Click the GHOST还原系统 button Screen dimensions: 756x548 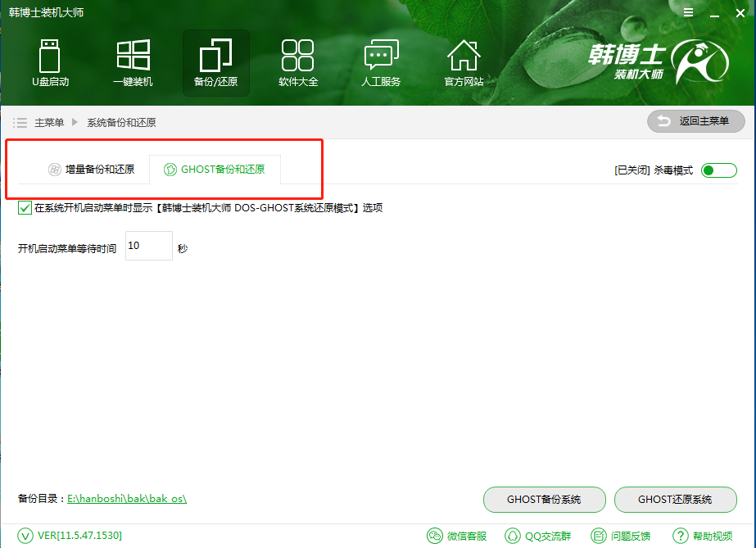pyautogui.click(x=675, y=499)
